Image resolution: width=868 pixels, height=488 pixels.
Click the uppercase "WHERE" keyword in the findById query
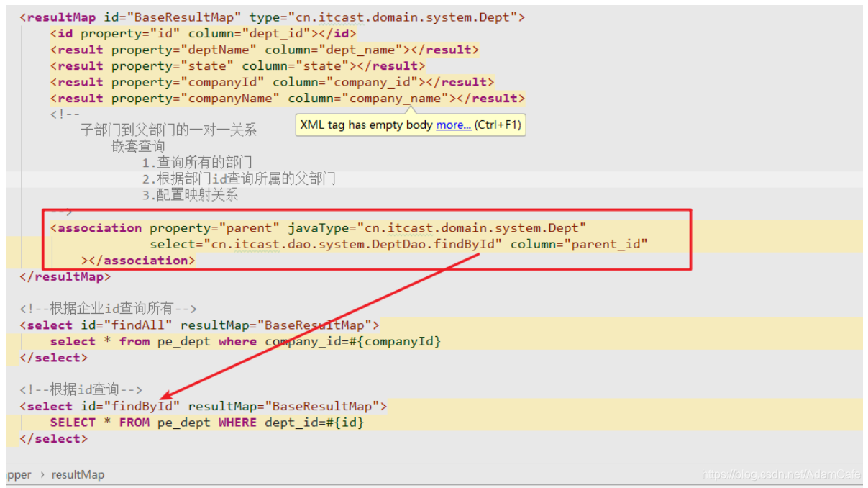(x=237, y=423)
